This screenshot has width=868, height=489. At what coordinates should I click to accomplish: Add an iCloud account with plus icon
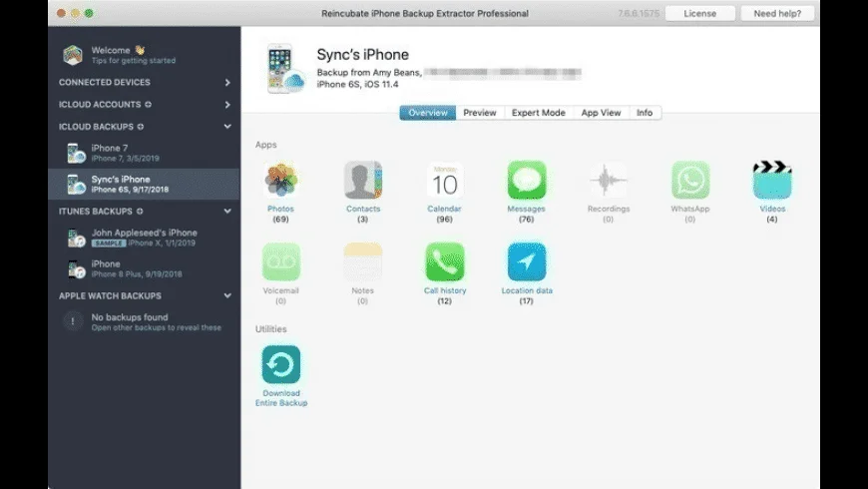coord(149,104)
